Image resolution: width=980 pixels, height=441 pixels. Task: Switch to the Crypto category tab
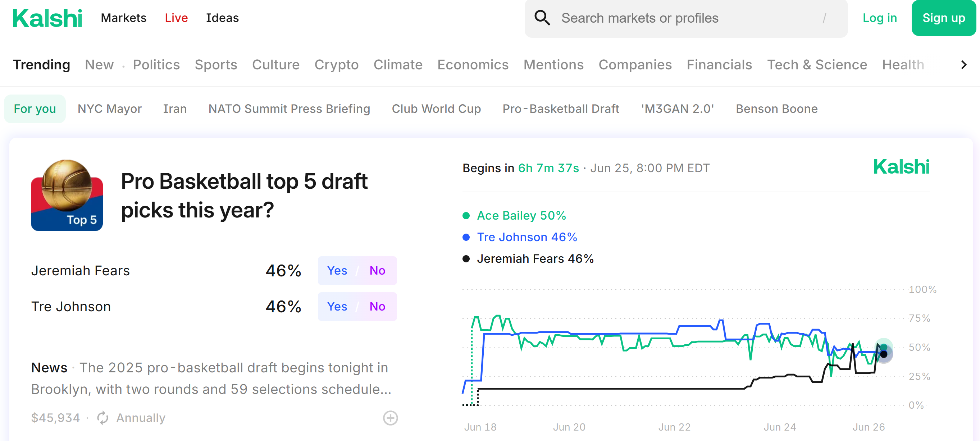click(336, 65)
